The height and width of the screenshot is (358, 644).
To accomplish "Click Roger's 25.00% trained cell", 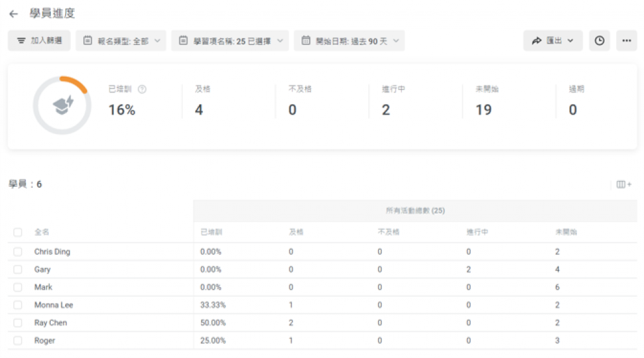I will click(213, 341).
